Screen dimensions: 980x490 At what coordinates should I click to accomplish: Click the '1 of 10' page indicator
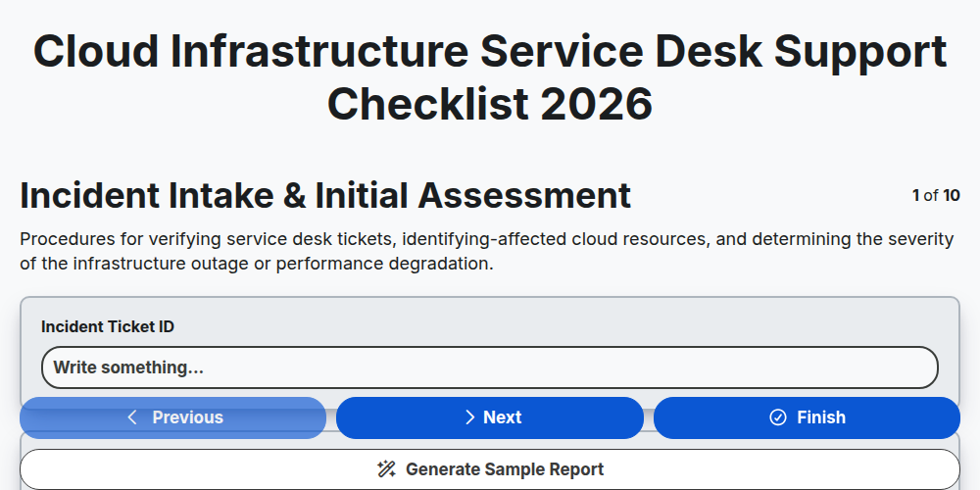936,196
